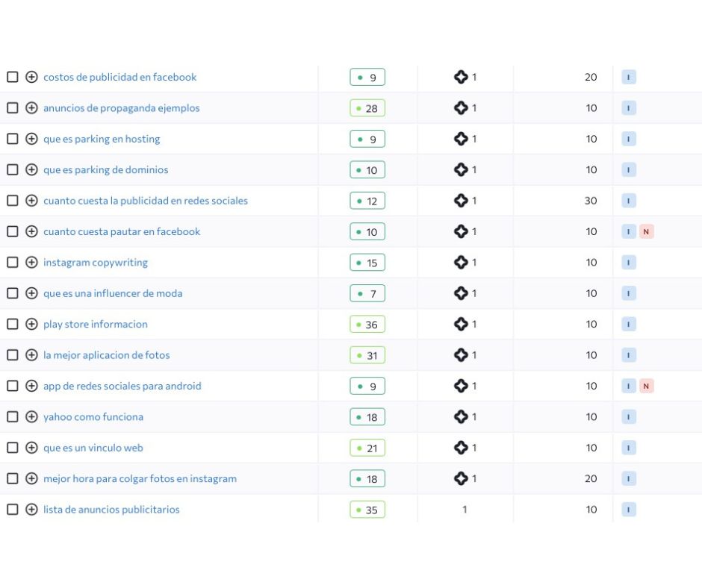702x588 pixels.
Task: Click difficulty badge 28 for "anuncios de propaganda ejemplos"
Action: (x=367, y=108)
